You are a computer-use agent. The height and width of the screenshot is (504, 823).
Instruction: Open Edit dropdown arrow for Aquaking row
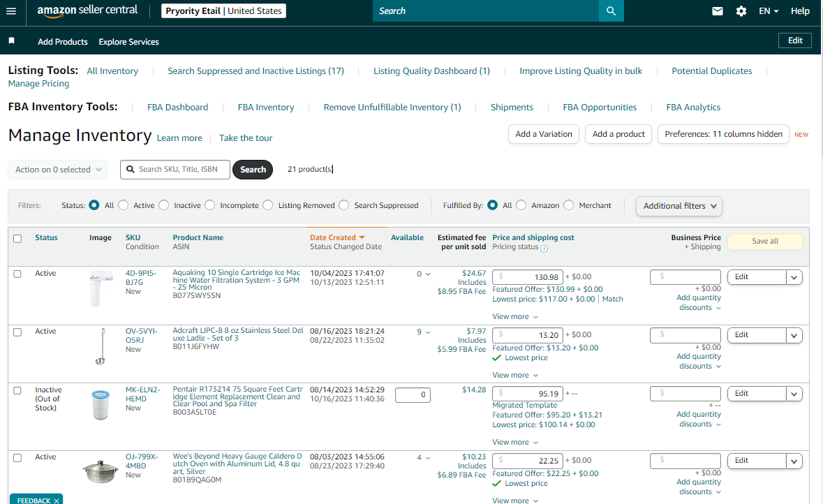794,277
